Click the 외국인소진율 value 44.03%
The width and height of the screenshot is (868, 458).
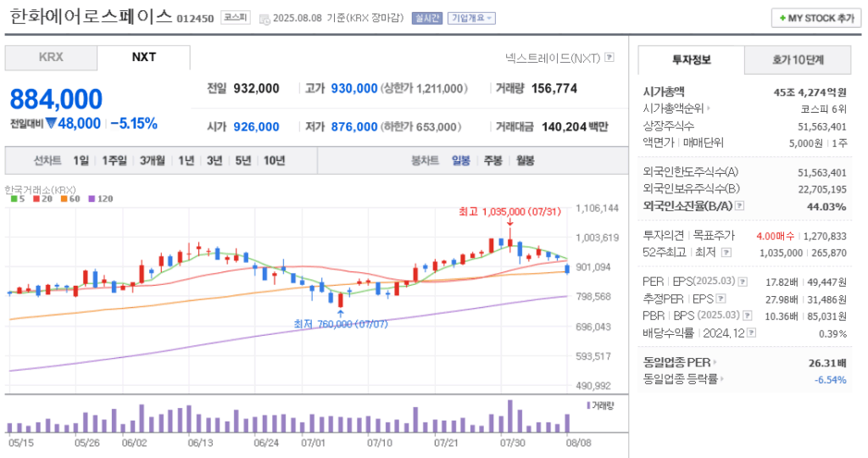click(826, 207)
